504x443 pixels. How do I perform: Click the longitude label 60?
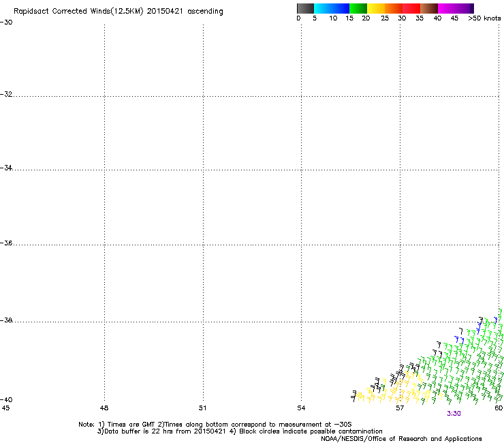[499, 408]
